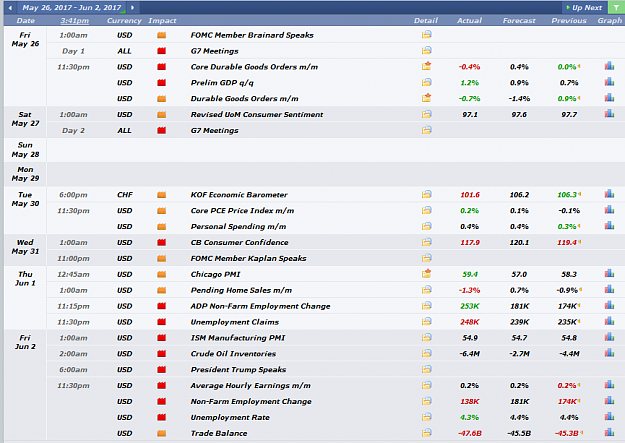Viewport: 625px width, 443px height.
Task: Open the FOMC Member Kaplan Speaks event
Action: (x=248, y=258)
